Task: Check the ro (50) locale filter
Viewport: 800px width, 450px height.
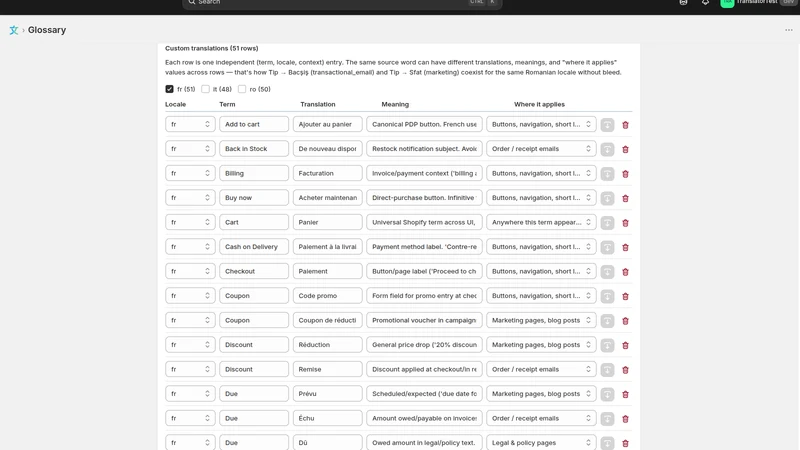Action: [x=242, y=89]
